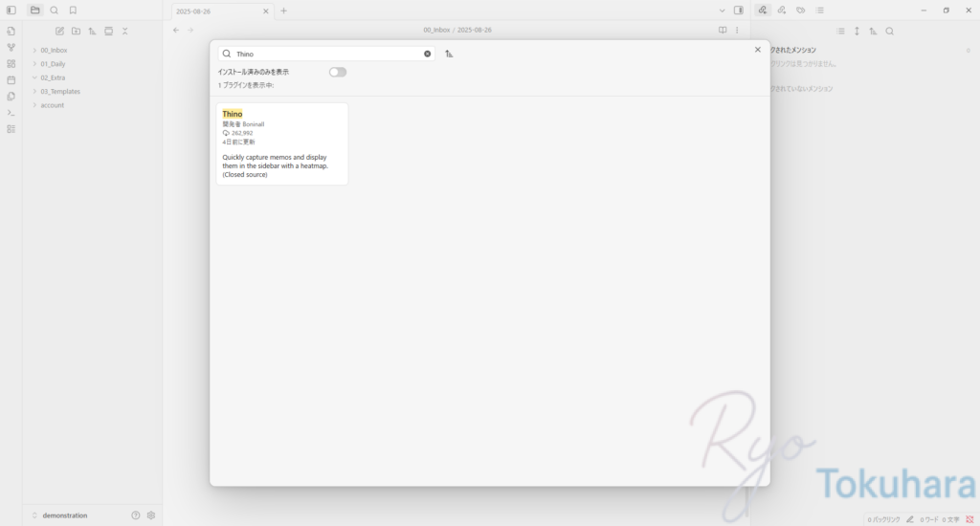The width and height of the screenshot is (980, 526).
Task: Sort plugin results icon beside search box
Action: (449, 54)
